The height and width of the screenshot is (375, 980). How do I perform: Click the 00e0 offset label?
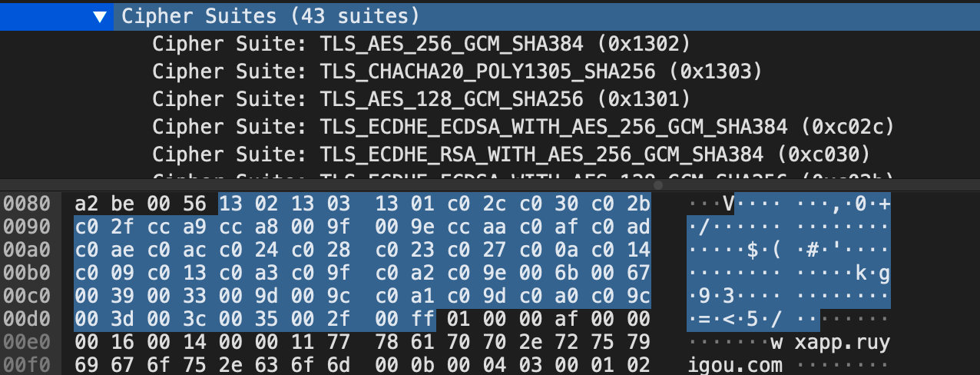(x=27, y=342)
